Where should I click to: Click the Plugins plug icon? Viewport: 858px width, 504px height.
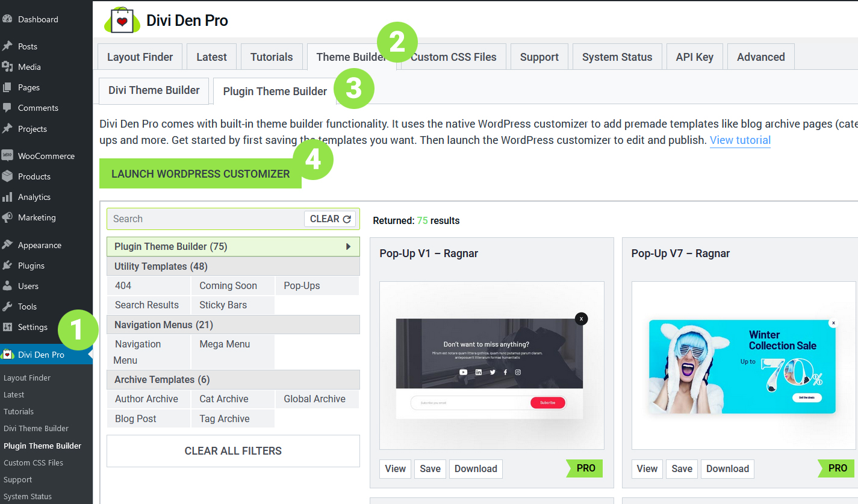[x=7, y=266]
